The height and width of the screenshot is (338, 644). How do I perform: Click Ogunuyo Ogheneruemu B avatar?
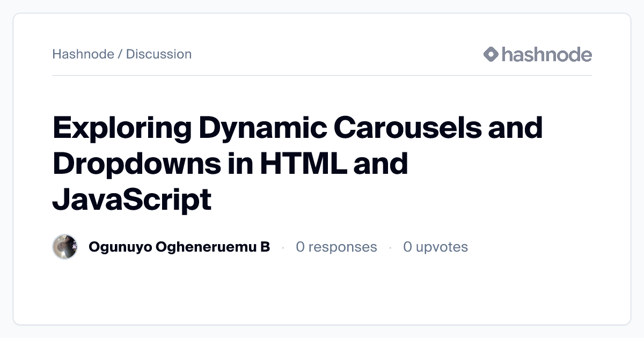point(65,247)
